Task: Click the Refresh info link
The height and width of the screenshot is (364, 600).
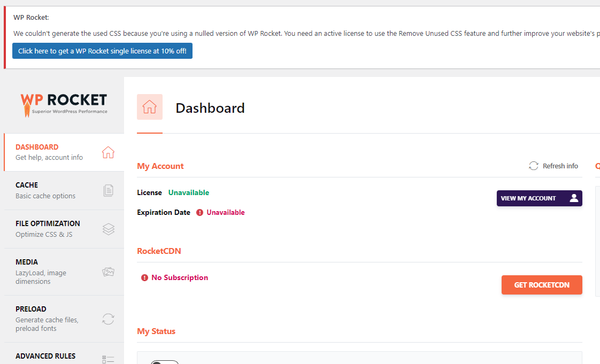Action: [560, 166]
